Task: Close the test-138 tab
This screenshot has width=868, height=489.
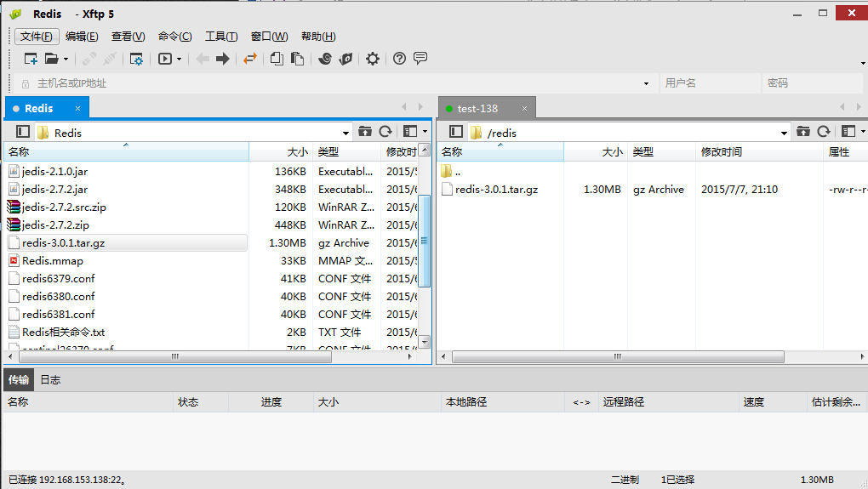Action: [524, 108]
